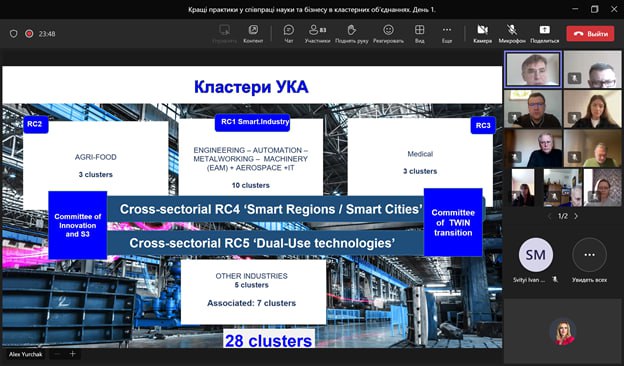Select the SM avatar participant tile
624x366 pixels.
pos(536,255)
